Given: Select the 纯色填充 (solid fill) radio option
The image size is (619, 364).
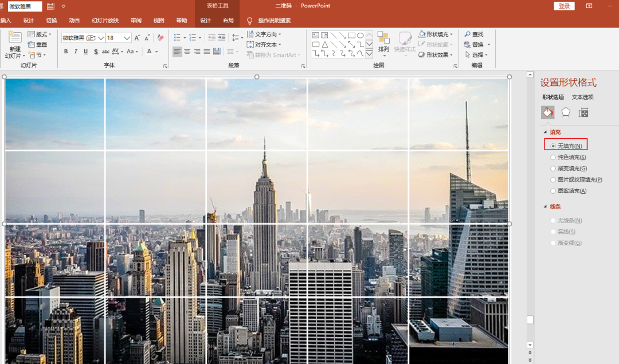Looking at the screenshot, I should (x=553, y=157).
